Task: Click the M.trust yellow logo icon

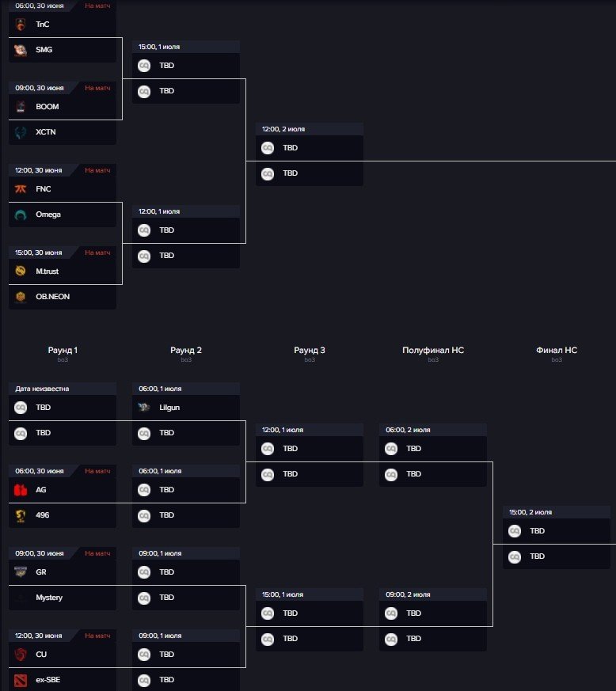Action: click(x=21, y=271)
